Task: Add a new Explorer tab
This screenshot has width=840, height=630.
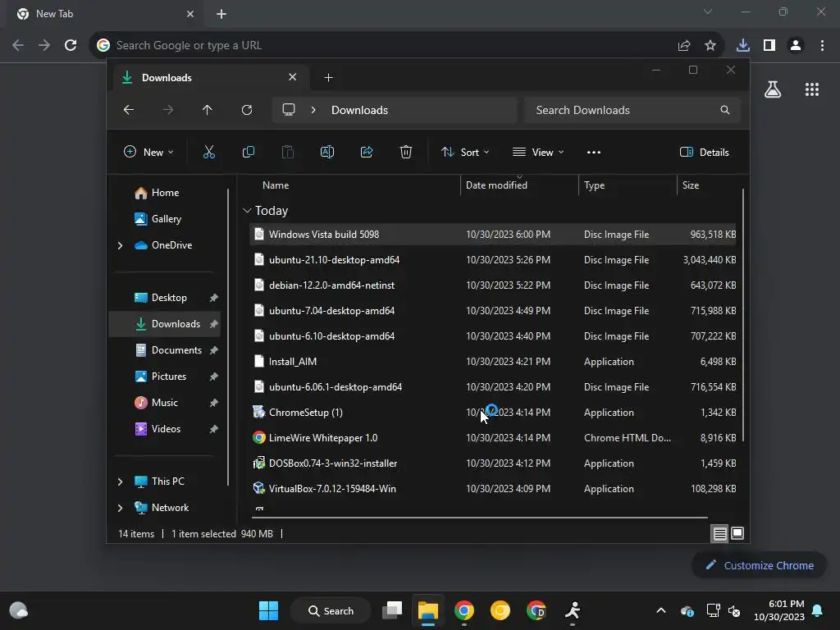Action: [328, 78]
